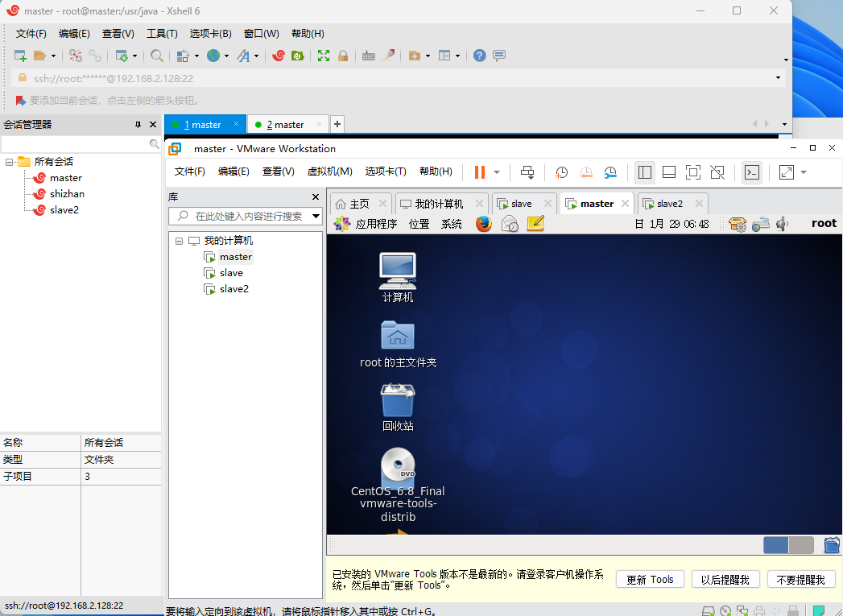
Task: Click the network connection icon in CentOS panel
Action: click(x=761, y=224)
